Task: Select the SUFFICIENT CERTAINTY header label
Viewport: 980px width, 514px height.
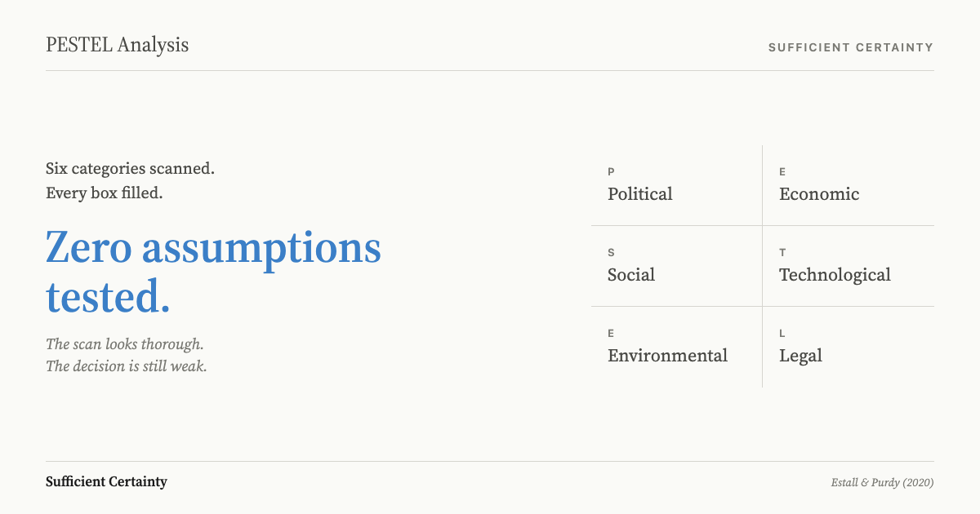Action: pos(850,47)
